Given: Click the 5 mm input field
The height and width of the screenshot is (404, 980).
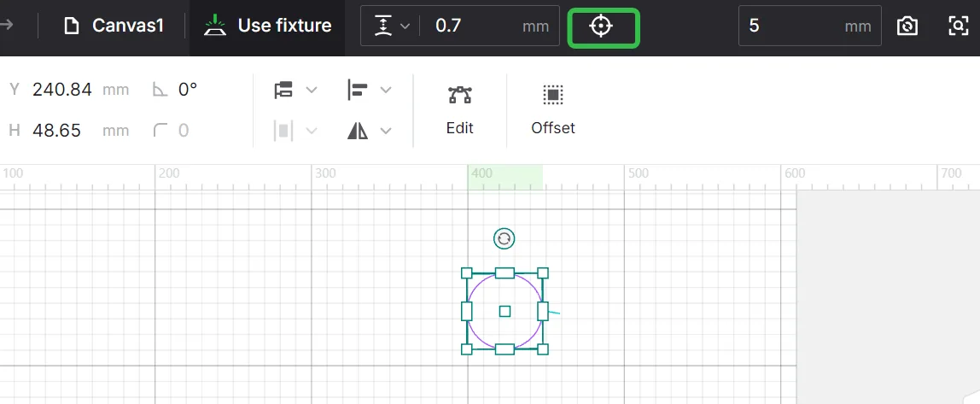Looking at the screenshot, I should pyautogui.click(x=809, y=26).
